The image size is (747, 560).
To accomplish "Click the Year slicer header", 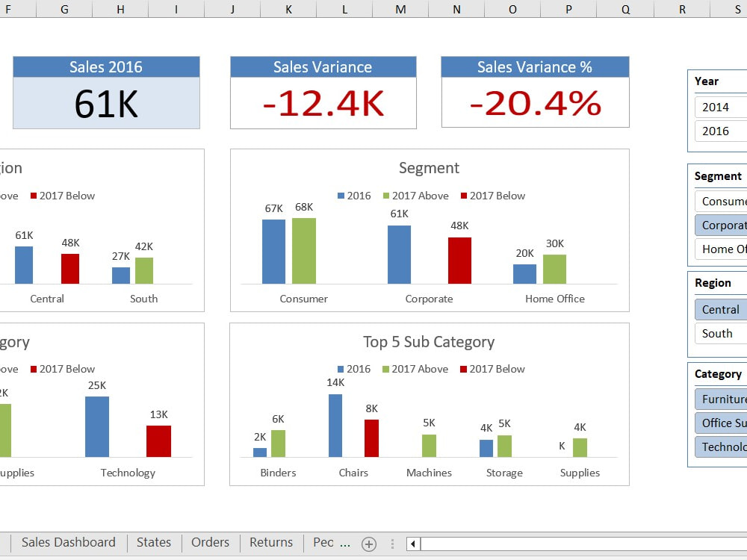I will 707,81.
